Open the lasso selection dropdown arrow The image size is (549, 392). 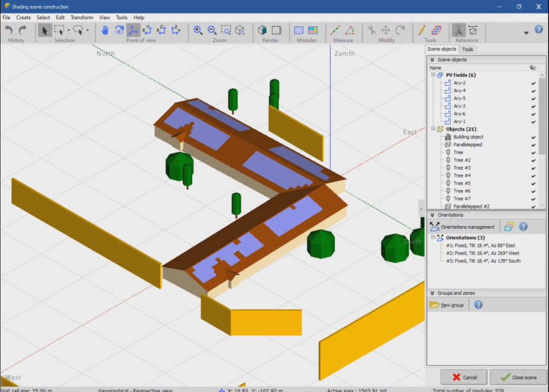[x=87, y=31]
